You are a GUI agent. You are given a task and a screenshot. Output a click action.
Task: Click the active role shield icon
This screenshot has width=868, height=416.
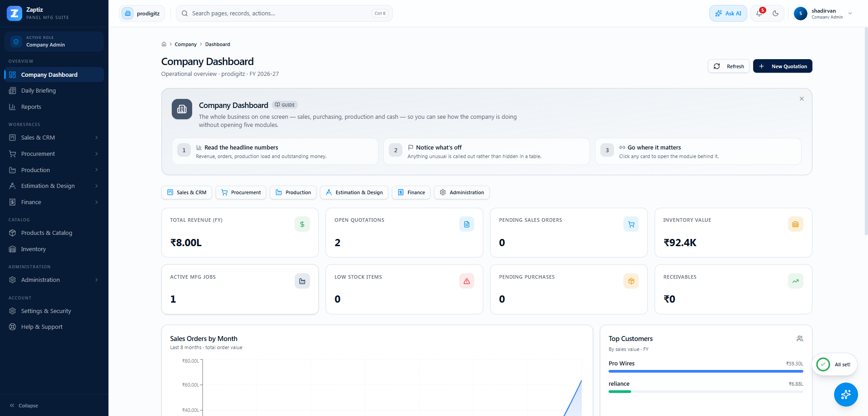point(16,42)
